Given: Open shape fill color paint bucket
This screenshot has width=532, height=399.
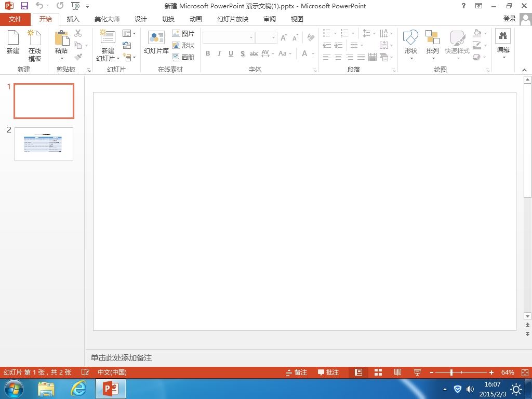Looking at the screenshot, I should click(x=477, y=33).
